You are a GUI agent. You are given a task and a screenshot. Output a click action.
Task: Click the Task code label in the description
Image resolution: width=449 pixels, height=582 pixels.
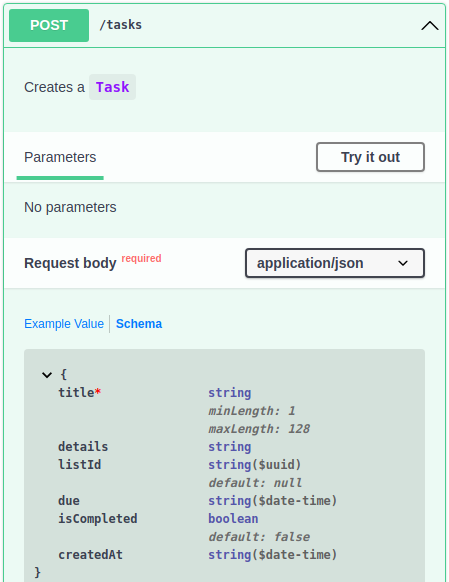tap(112, 87)
